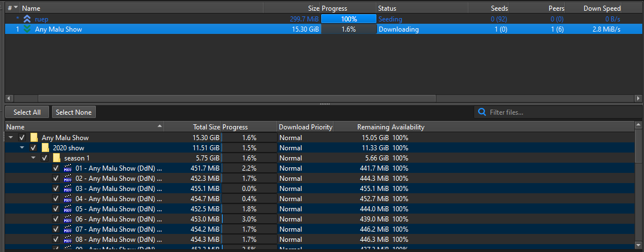The width and height of the screenshot is (644, 252).
Task: Click the 100% progress bar of ruep
Action: (x=349, y=19)
